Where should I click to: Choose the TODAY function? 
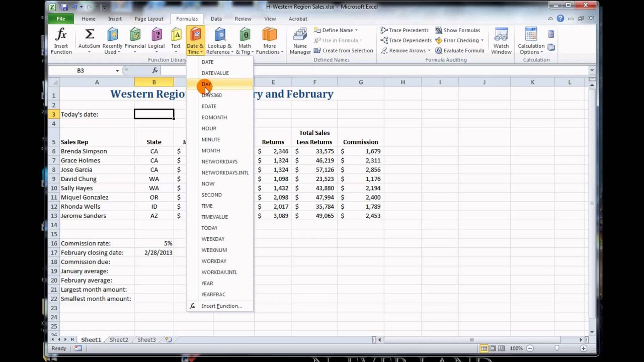(x=220, y=228)
